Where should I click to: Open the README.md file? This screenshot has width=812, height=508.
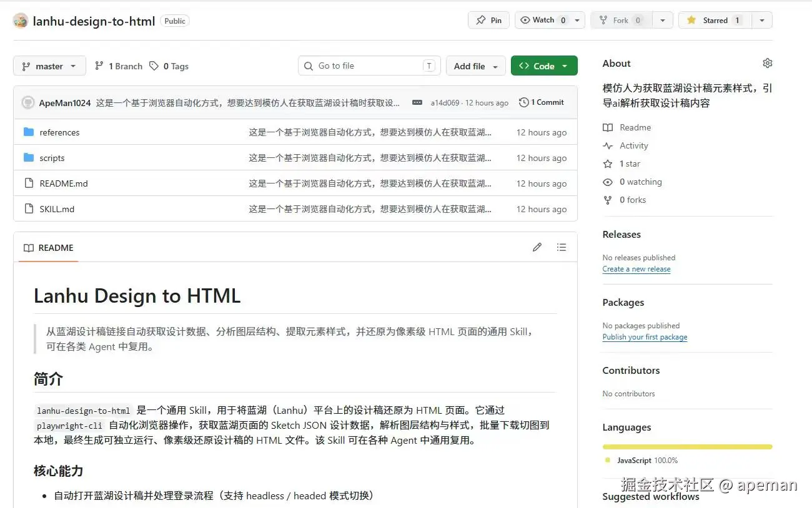(64, 183)
